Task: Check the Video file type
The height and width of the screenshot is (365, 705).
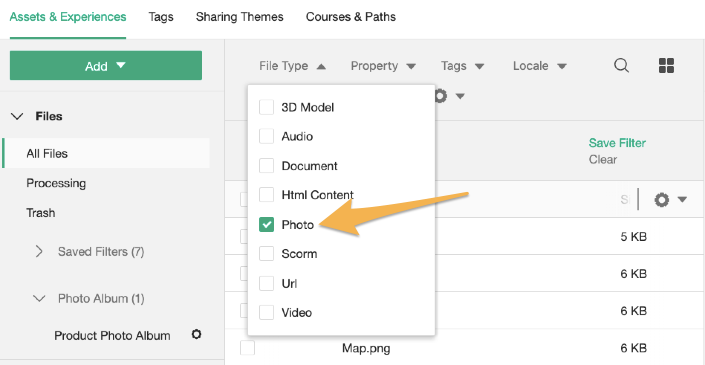Action: pos(266,312)
